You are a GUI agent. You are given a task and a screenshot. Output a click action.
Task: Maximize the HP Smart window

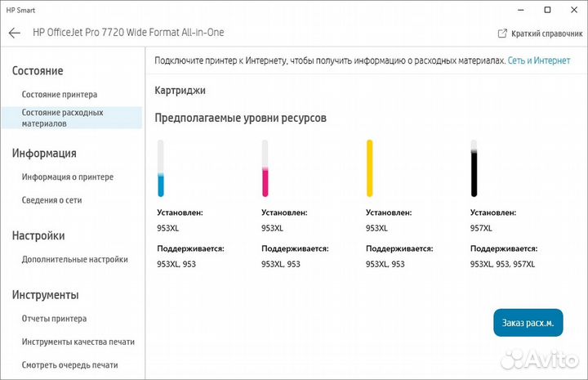point(547,10)
